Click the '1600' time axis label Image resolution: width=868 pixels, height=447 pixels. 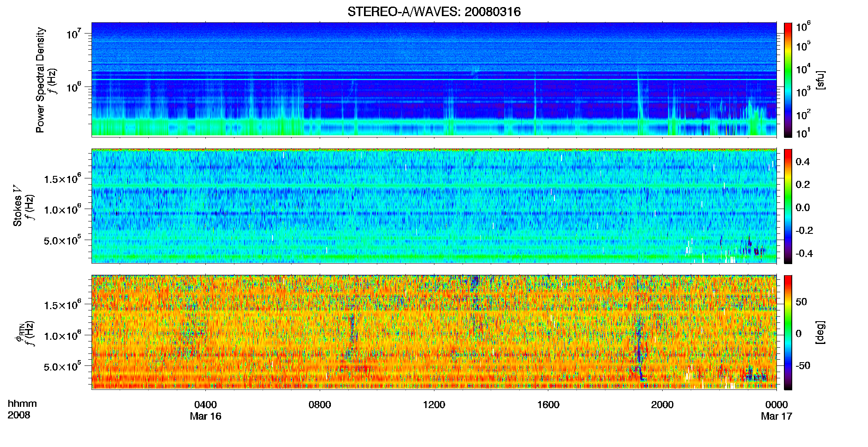tap(548, 405)
